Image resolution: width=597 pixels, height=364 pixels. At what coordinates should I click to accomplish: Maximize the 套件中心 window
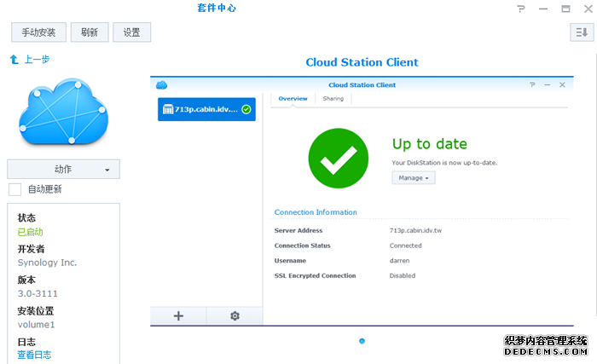coord(565,9)
